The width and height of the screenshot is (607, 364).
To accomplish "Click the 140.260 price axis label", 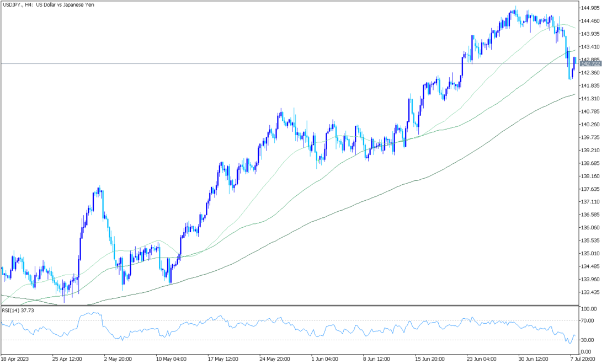I will 591,125.
